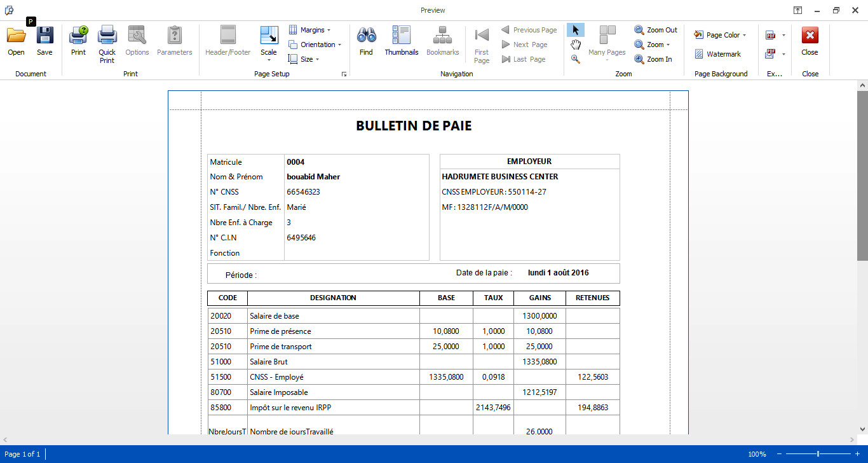
Task: Open the Page Color picker dropdown
Action: tap(721, 35)
